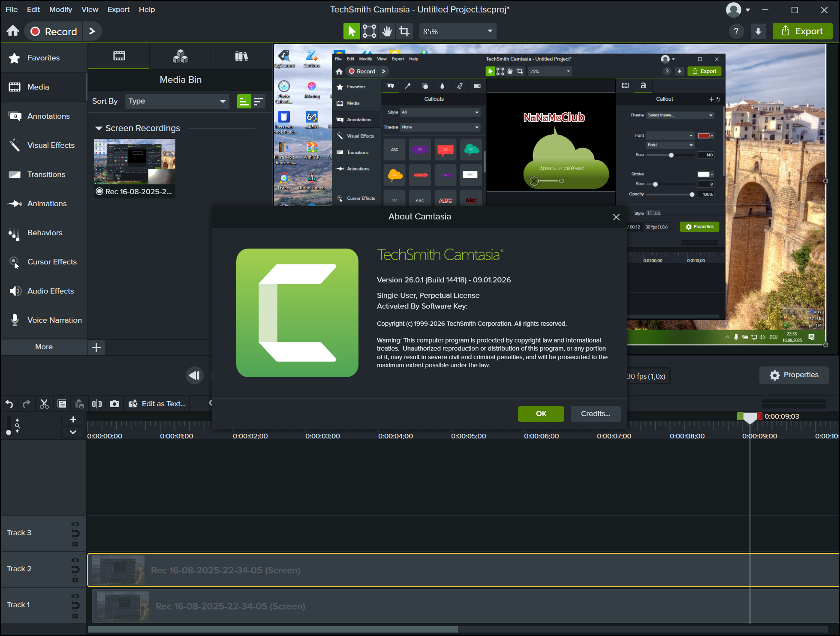
Task: Click the timeline zoom slider handle
Action: (x=9, y=432)
